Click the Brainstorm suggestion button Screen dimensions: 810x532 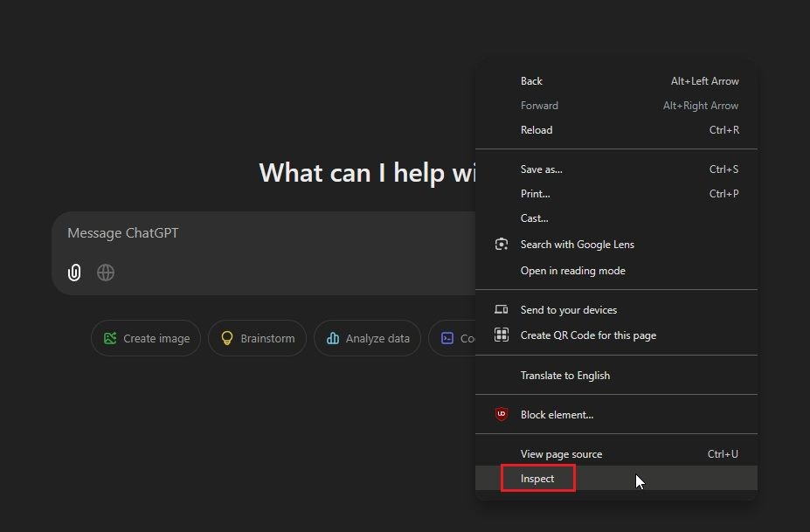click(257, 338)
